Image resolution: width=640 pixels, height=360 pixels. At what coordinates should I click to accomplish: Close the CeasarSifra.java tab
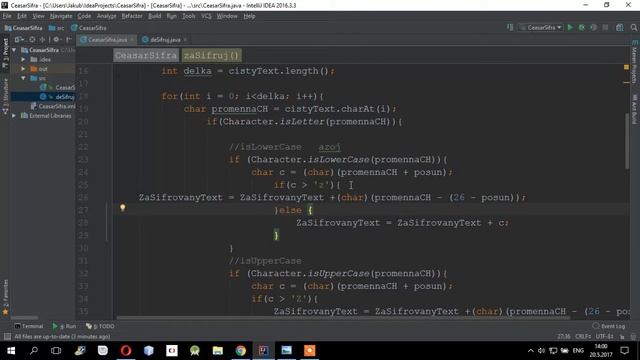click(132, 40)
